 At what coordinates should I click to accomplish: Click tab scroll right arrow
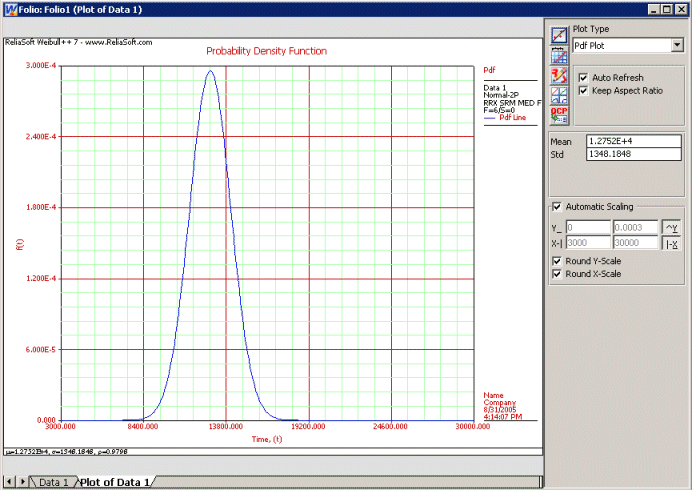click(x=23, y=482)
